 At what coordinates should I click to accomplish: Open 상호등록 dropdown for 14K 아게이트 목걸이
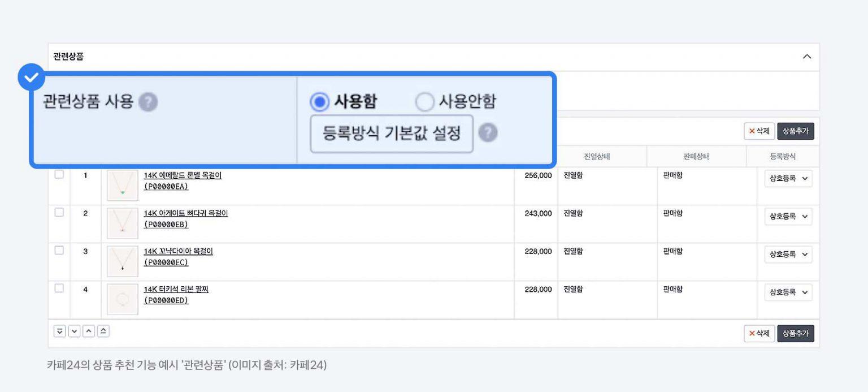tap(788, 217)
